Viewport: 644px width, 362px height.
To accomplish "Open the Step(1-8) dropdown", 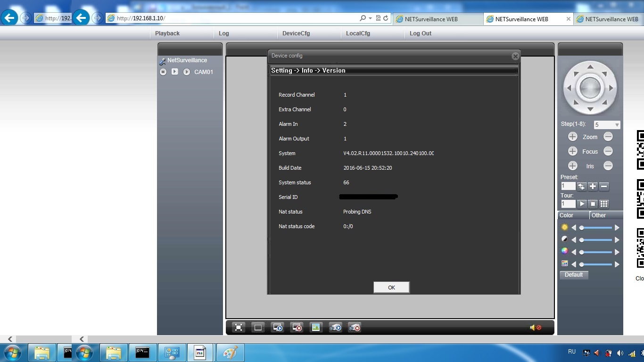I will [617, 125].
